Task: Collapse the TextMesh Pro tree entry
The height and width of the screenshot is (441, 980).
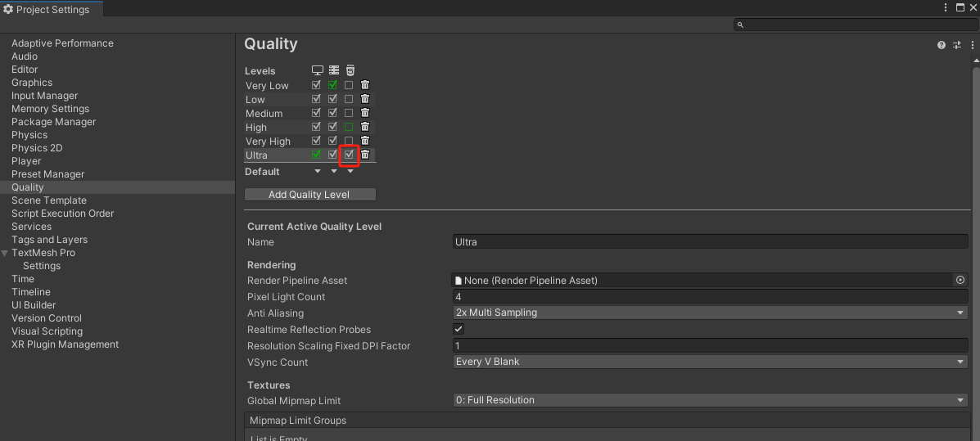Action: (5, 253)
